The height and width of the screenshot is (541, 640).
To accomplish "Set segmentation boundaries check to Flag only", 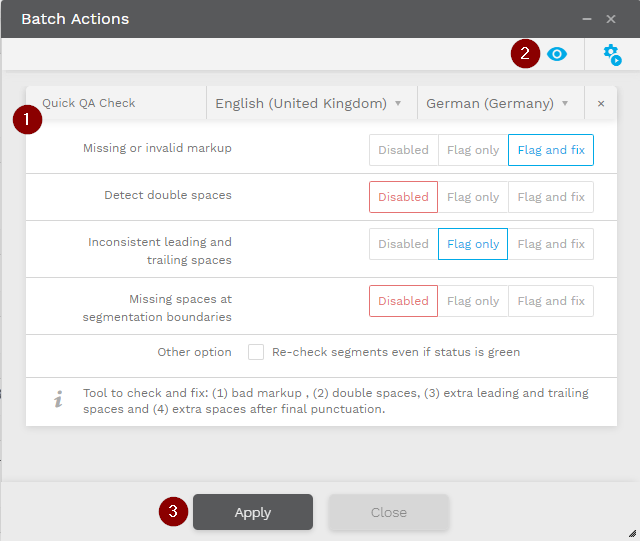I will [x=473, y=301].
